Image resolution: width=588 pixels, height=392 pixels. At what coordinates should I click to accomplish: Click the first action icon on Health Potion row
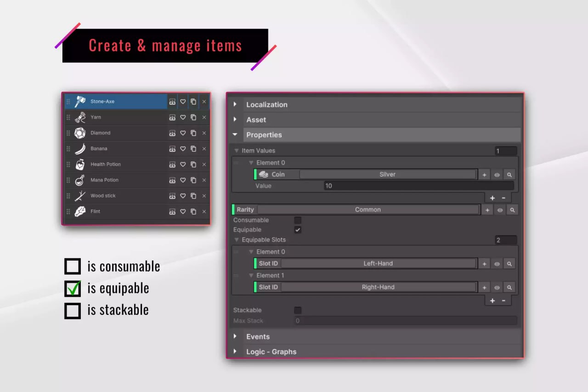click(172, 165)
